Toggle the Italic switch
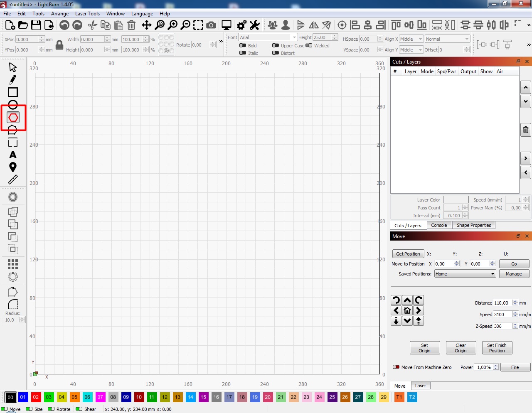Image resolution: width=532 pixels, height=413 pixels. coord(243,53)
